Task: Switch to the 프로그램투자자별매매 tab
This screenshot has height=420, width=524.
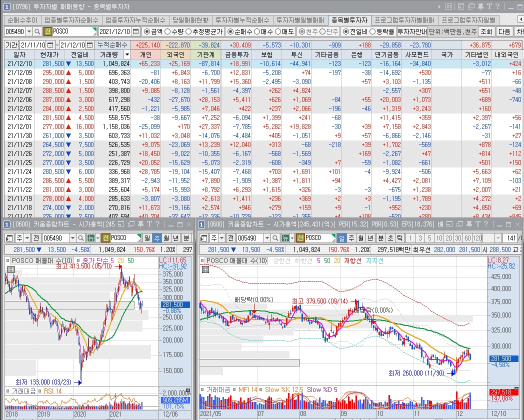Action: point(404,20)
